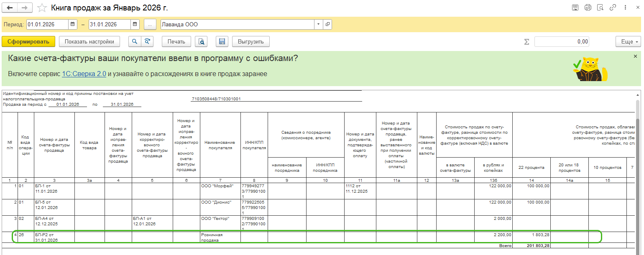This screenshot has height=255, width=644.
Task: Click the Сформировать button
Action: click(28, 41)
